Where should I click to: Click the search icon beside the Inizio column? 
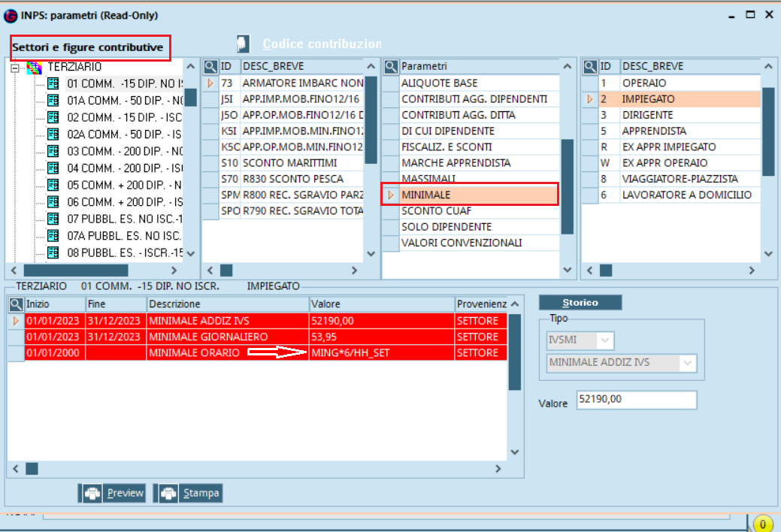click(16, 304)
